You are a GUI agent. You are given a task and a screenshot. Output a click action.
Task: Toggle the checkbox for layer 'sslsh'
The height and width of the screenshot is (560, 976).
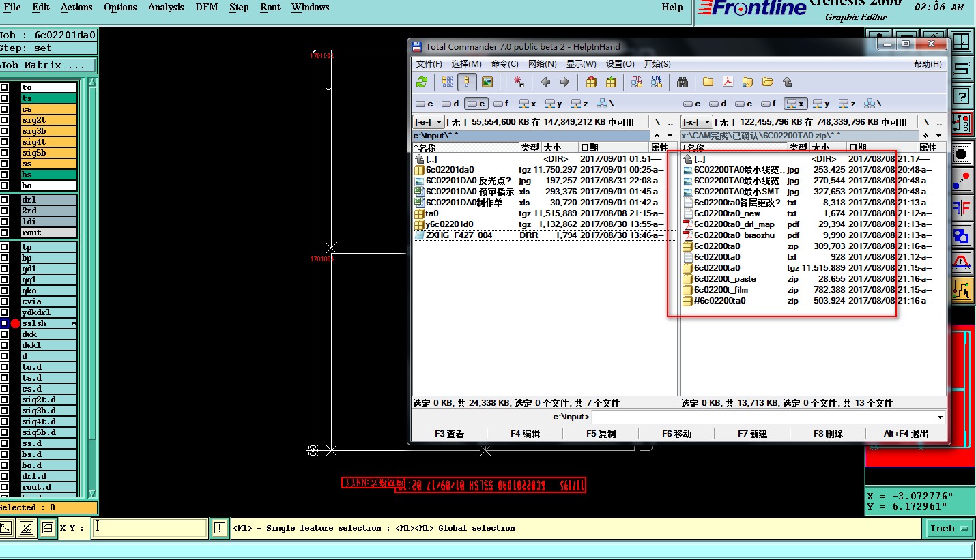4,323
